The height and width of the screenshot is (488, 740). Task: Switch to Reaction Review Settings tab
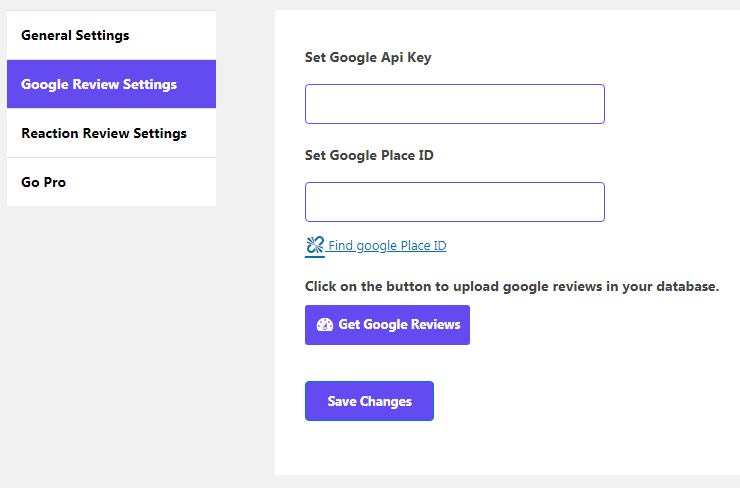pos(111,133)
